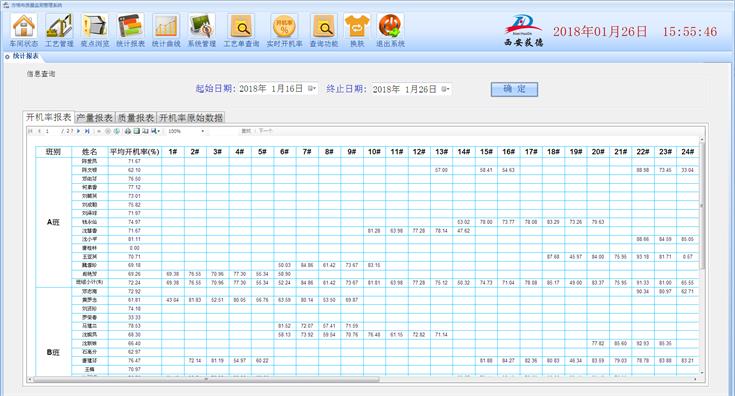Click the 起始日期 date field
The image size is (735, 396).
coord(278,89)
